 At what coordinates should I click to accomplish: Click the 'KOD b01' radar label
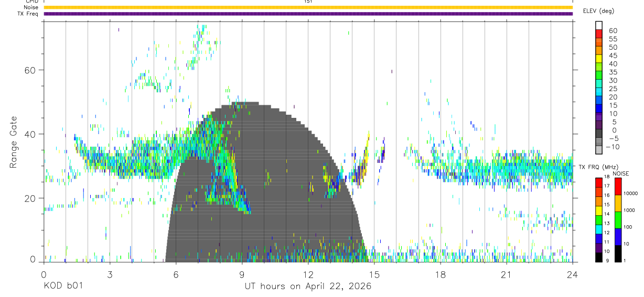coord(63,286)
